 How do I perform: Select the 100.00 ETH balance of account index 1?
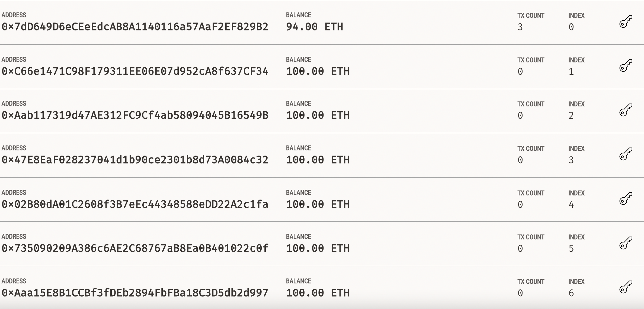point(317,71)
